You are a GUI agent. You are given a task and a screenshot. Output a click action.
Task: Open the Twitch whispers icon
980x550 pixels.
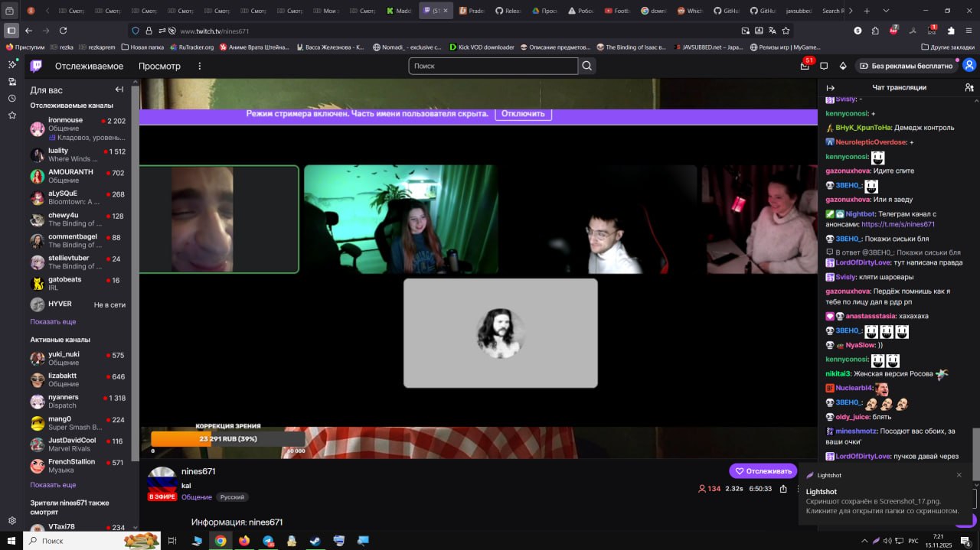point(824,66)
